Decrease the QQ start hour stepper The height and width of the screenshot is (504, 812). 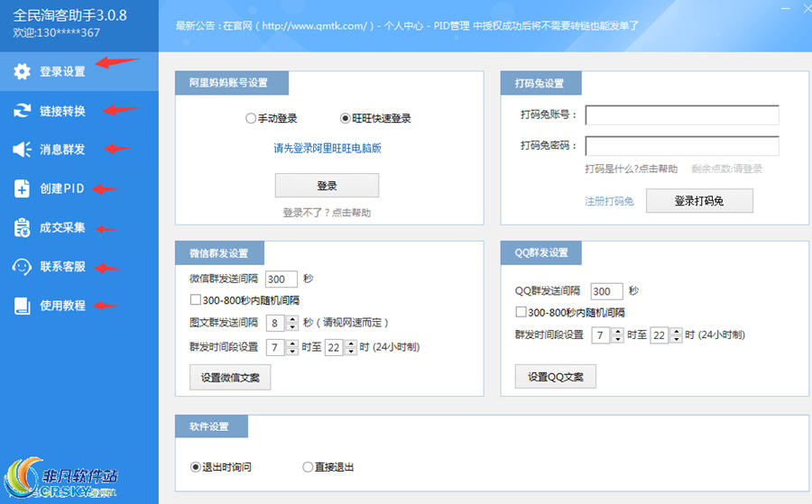pyautogui.click(x=618, y=339)
